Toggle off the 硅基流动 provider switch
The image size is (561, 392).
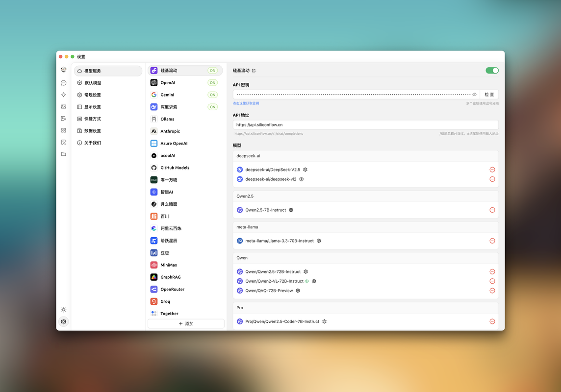click(492, 71)
